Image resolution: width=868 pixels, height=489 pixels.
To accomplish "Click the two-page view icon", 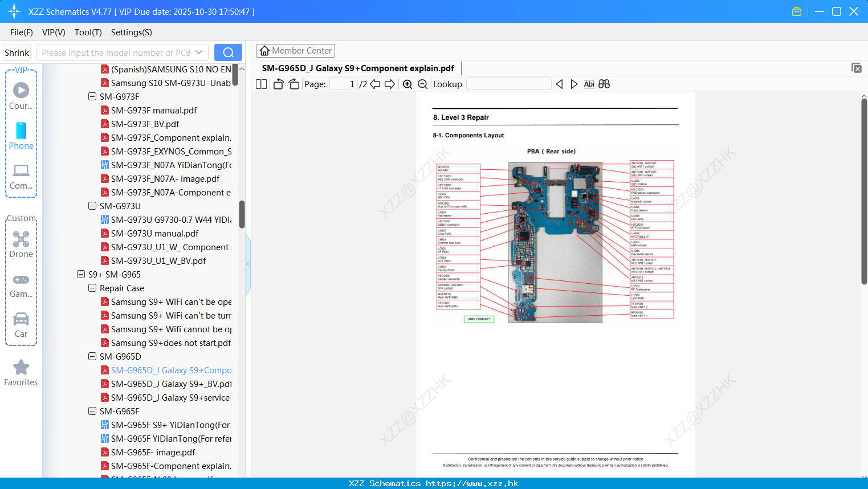I will pyautogui.click(x=262, y=84).
